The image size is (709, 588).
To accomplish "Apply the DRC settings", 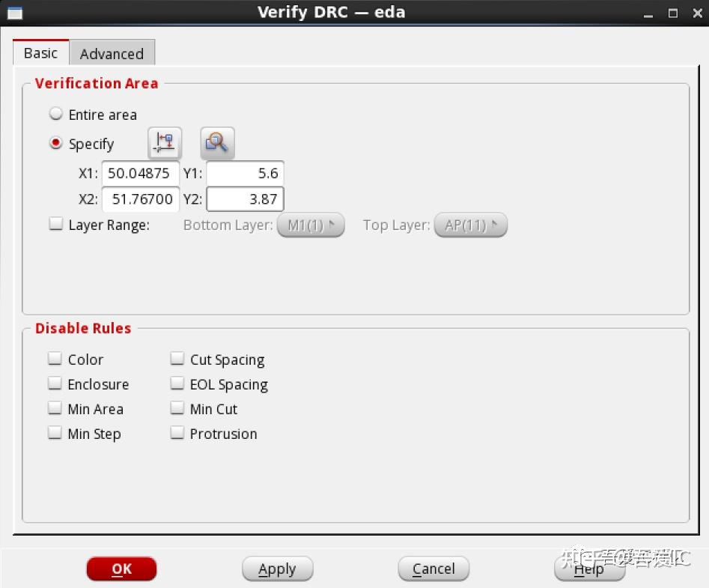I will point(277,569).
